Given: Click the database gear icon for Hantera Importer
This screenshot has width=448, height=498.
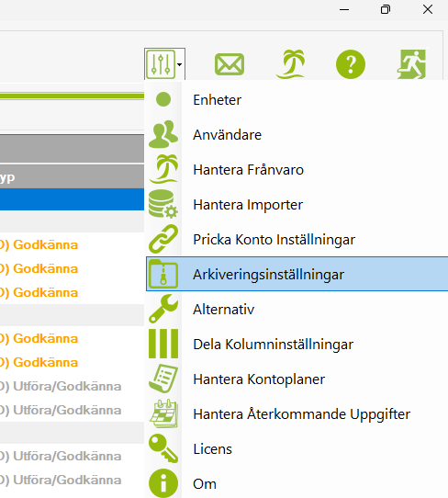Looking at the screenshot, I should pyautogui.click(x=163, y=204).
